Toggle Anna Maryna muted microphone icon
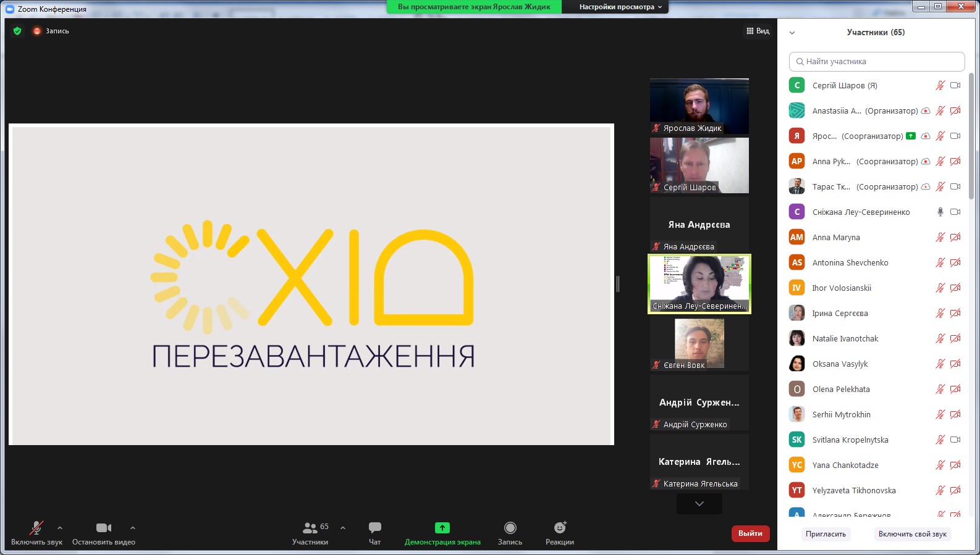The image size is (980, 555). (x=940, y=237)
